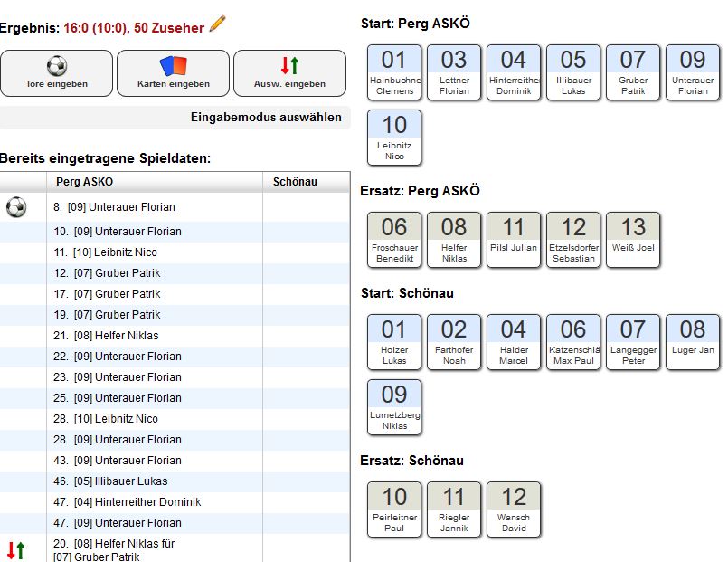Edit result via pencil icon
The height and width of the screenshot is (562, 728).
tap(217, 24)
